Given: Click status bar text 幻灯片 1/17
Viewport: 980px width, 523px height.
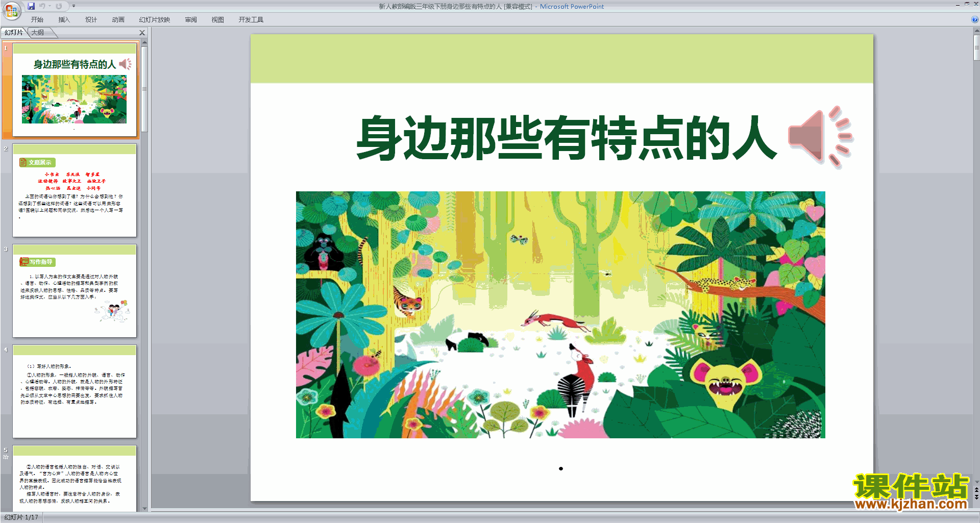Looking at the screenshot, I should [21, 517].
